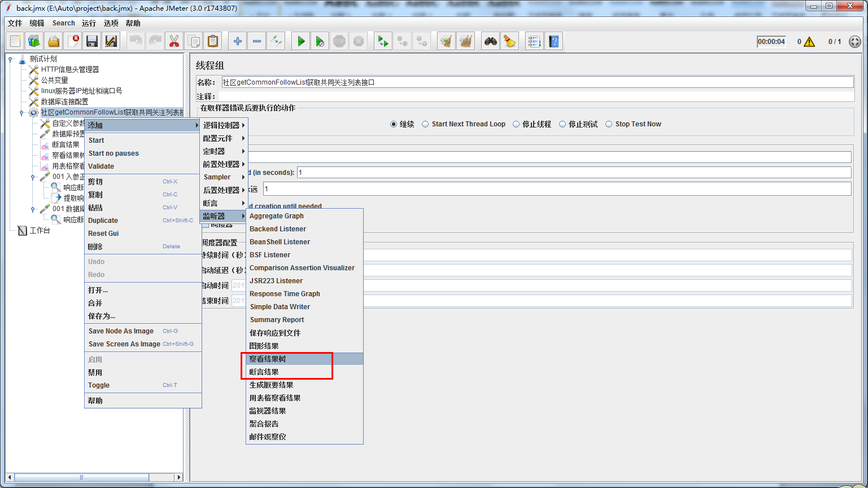Viewport: 868px width, 488px height.
Task: Click the Undo arrow toolbar icon
Action: [136, 41]
